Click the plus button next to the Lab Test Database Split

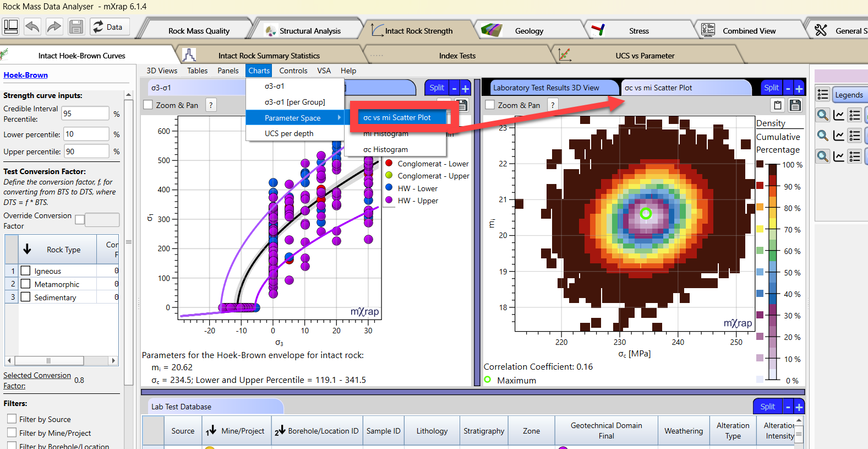(x=799, y=407)
